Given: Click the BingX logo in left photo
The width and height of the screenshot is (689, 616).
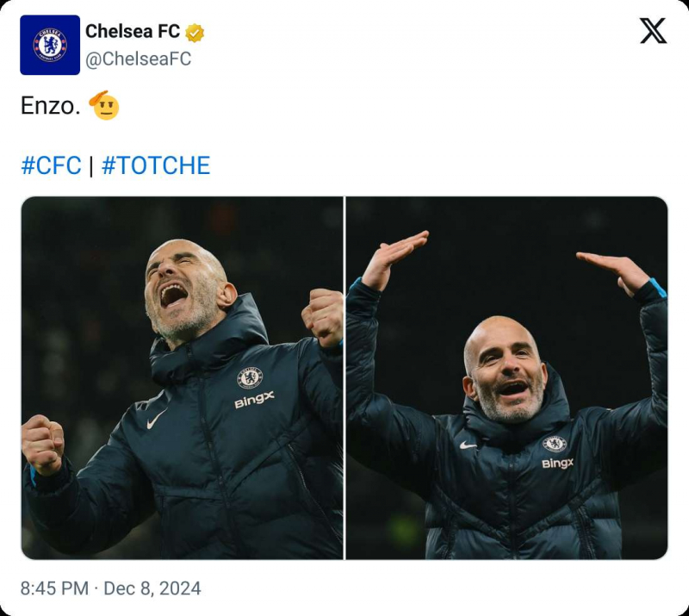Looking at the screenshot, I should 254,401.
